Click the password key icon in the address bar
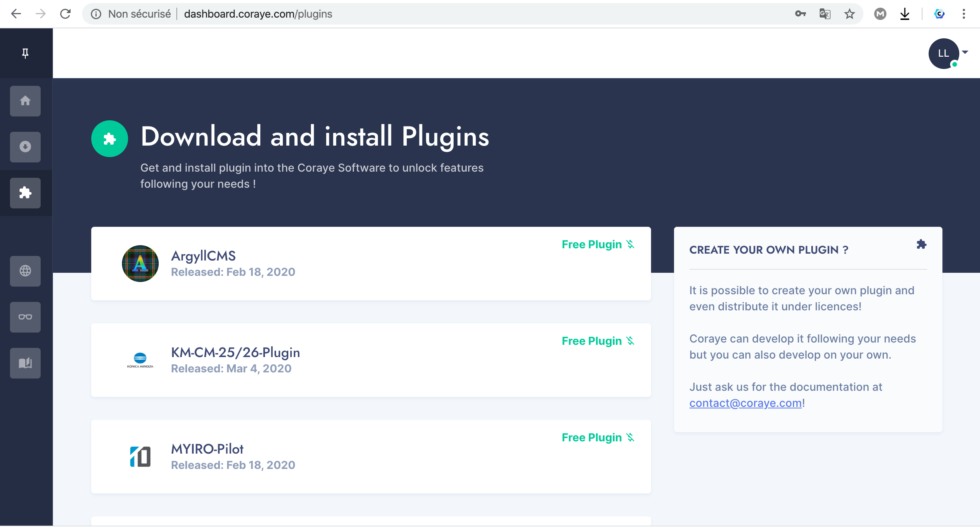The image size is (980, 531). (x=800, y=14)
